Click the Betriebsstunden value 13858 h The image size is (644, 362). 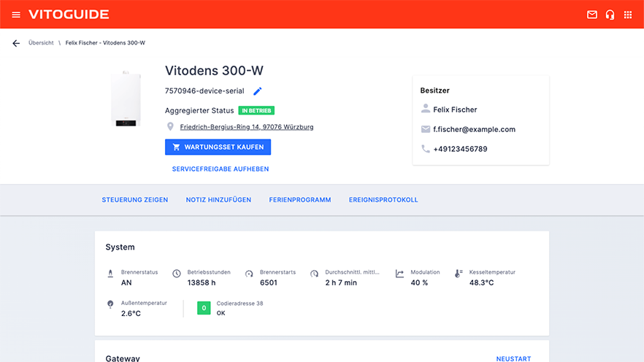coord(202,282)
